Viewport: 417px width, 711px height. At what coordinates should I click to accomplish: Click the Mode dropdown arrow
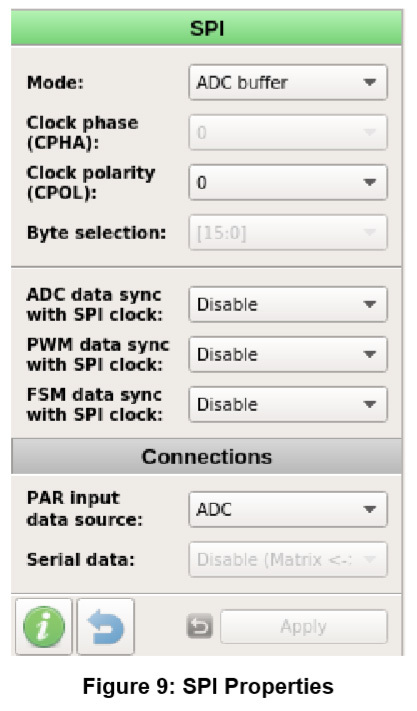370,83
